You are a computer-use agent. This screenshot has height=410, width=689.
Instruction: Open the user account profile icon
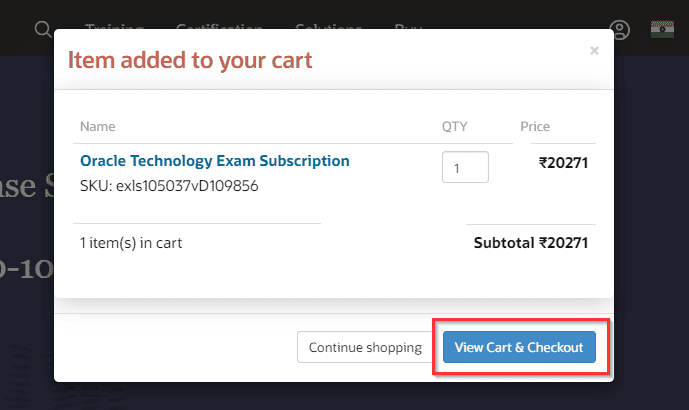point(620,29)
